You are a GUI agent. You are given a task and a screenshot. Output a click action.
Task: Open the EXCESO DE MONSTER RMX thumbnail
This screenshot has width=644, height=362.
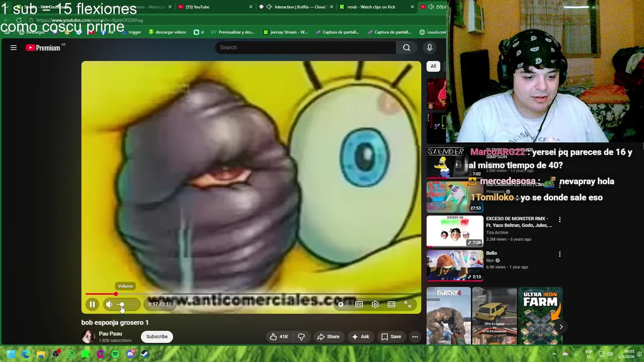[x=455, y=231]
